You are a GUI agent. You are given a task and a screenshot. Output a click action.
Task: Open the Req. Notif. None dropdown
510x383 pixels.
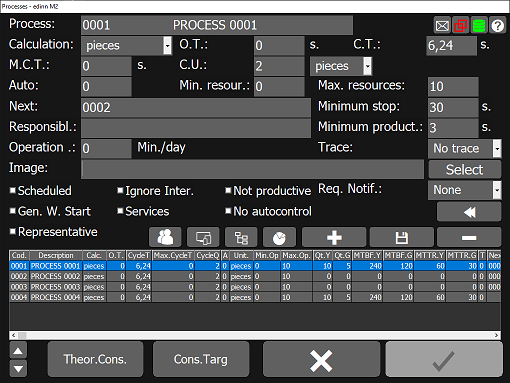coord(465,190)
